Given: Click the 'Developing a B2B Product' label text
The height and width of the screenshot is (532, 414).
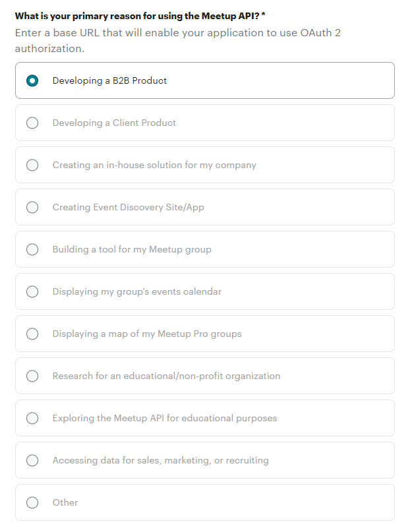Looking at the screenshot, I should (x=109, y=80).
